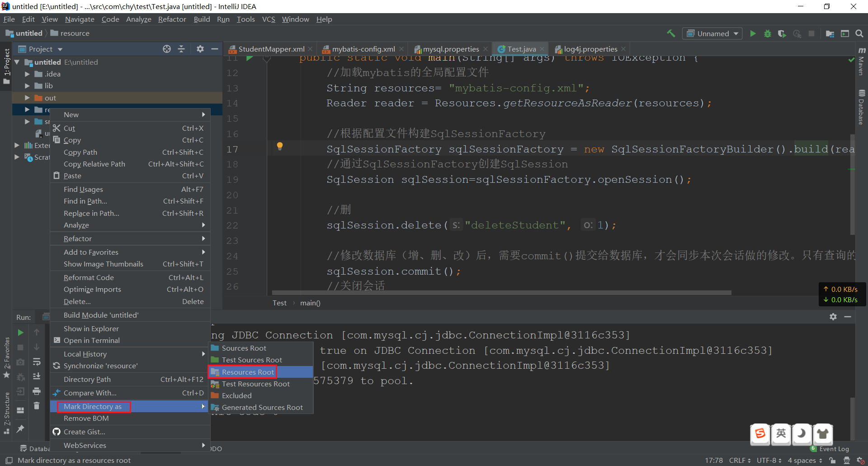Click the yellow lightbulb intention icon
The image size is (868, 466).
[x=280, y=146]
